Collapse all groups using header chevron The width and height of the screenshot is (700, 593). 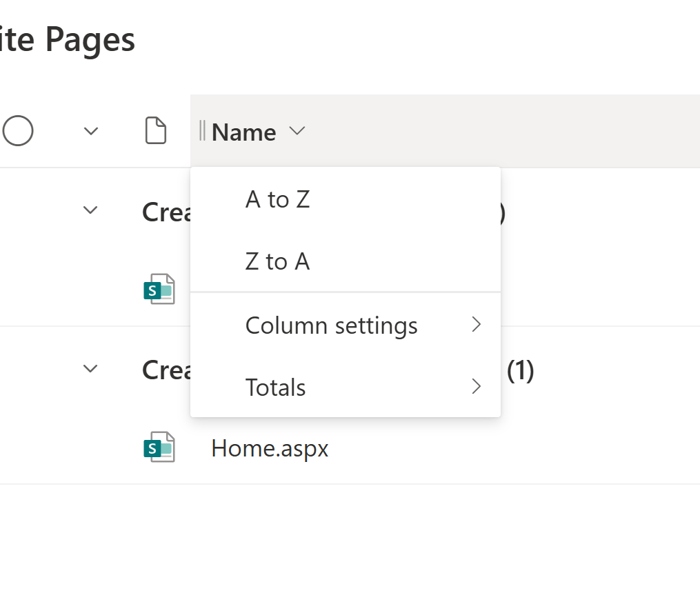[x=91, y=131]
